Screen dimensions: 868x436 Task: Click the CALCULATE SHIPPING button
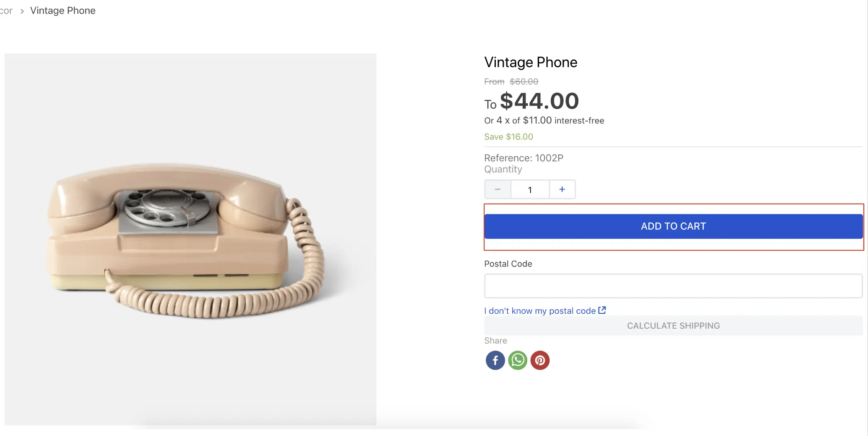tap(673, 326)
